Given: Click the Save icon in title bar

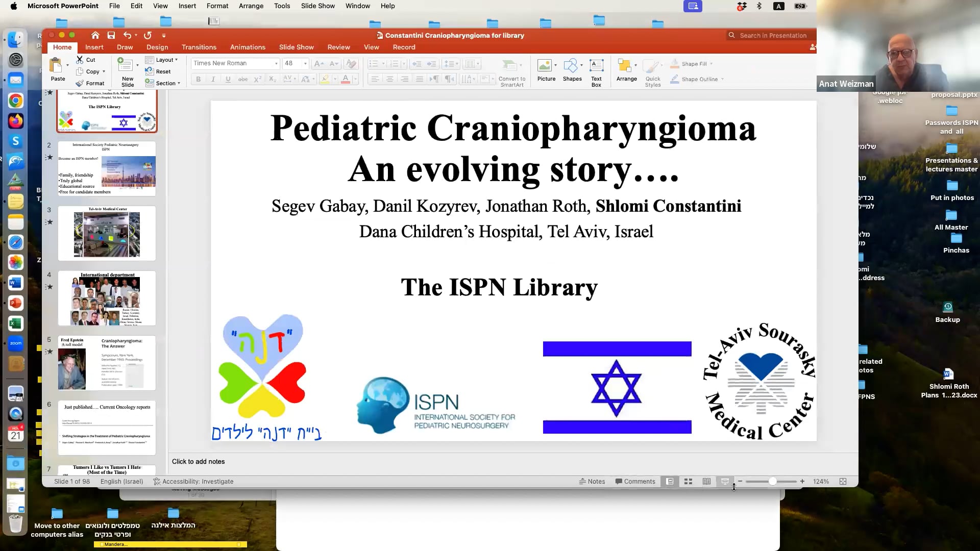Looking at the screenshot, I should click(111, 35).
